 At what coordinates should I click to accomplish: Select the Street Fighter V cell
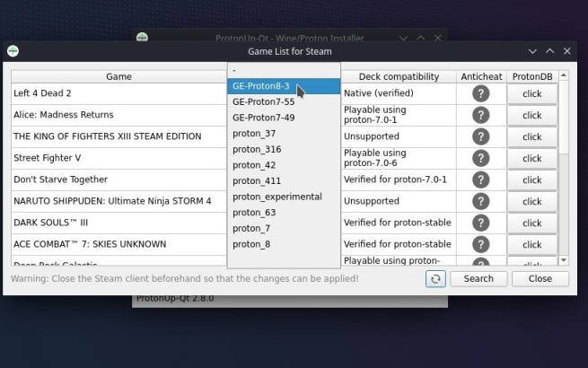point(118,158)
